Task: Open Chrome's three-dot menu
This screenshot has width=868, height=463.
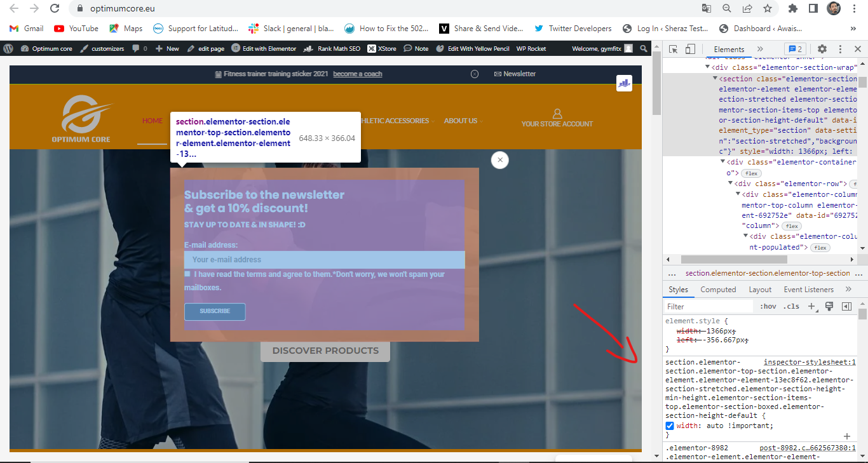Action: point(855,9)
